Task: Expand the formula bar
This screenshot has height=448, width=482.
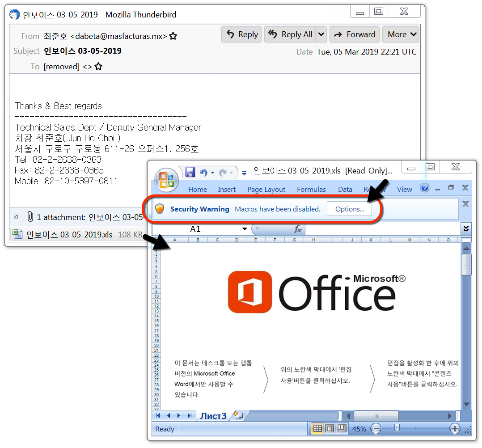Action: pos(466,228)
